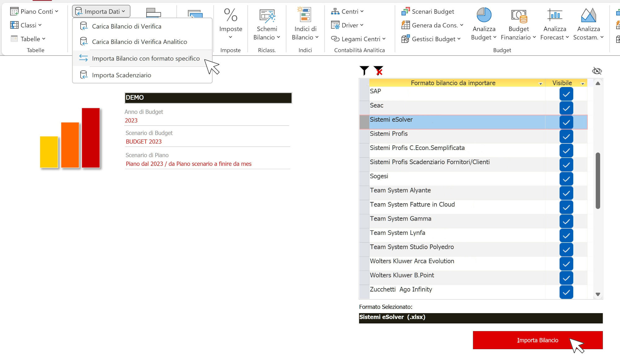The height and width of the screenshot is (364, 620).
Task: Click icon beside Carica Bilancio di Verifica Analitico
Action: click(84, 42)
